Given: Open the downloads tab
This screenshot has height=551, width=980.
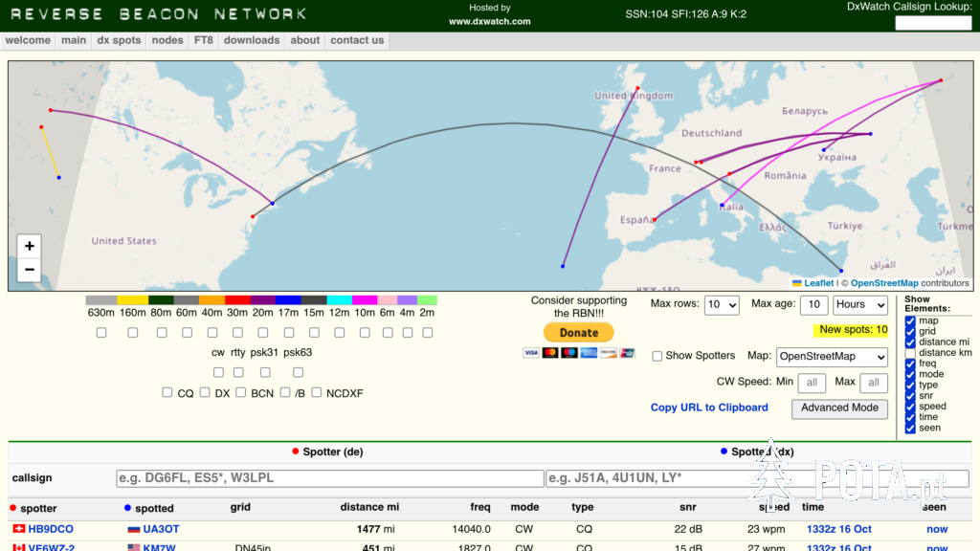Looking at the screenshot, I should (x=252, y=40).
